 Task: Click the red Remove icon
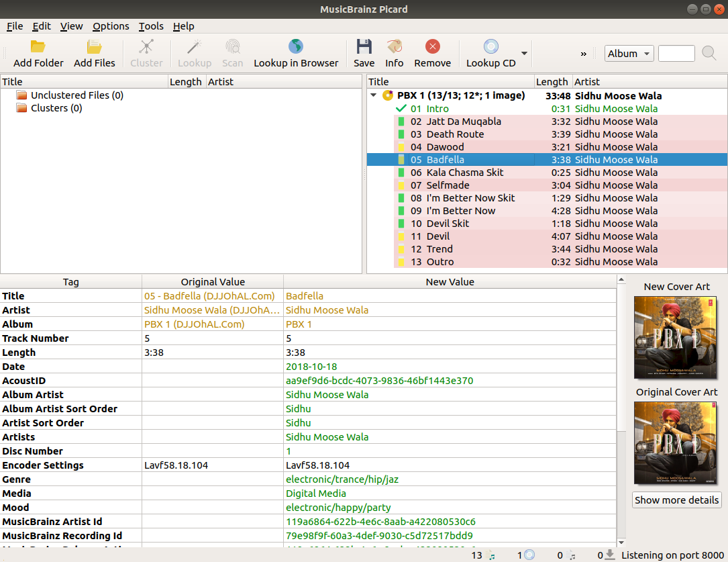[433, 47]
